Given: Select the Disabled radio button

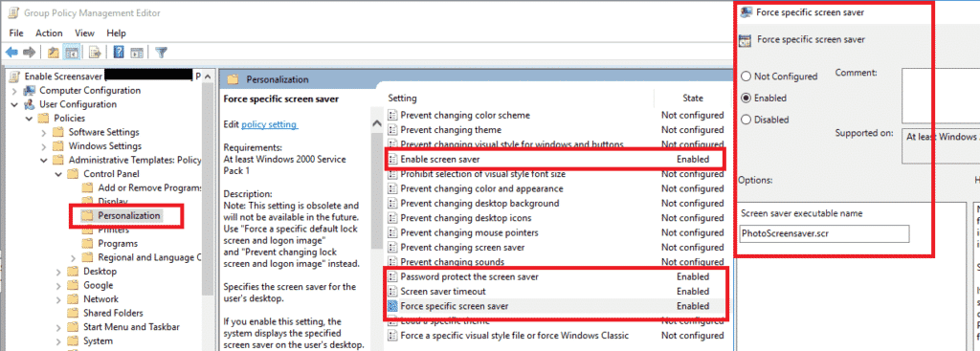Looking at the screenshot, I should point(746,120).
